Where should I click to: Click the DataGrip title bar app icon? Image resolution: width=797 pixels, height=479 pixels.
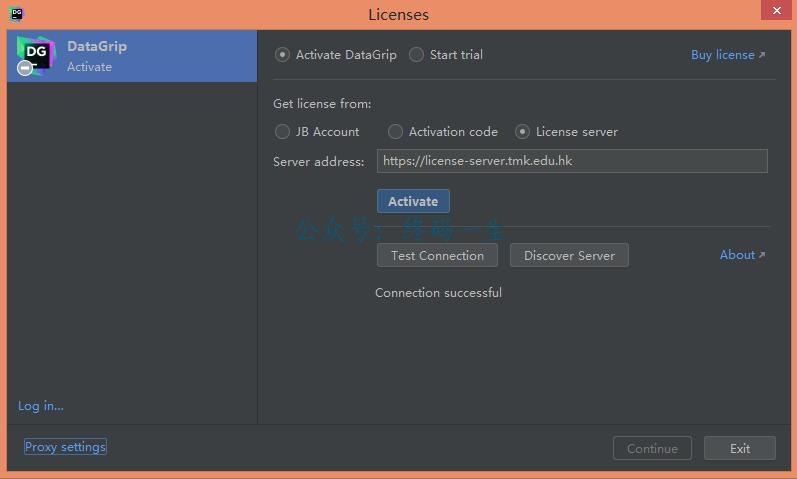[16, 14]
